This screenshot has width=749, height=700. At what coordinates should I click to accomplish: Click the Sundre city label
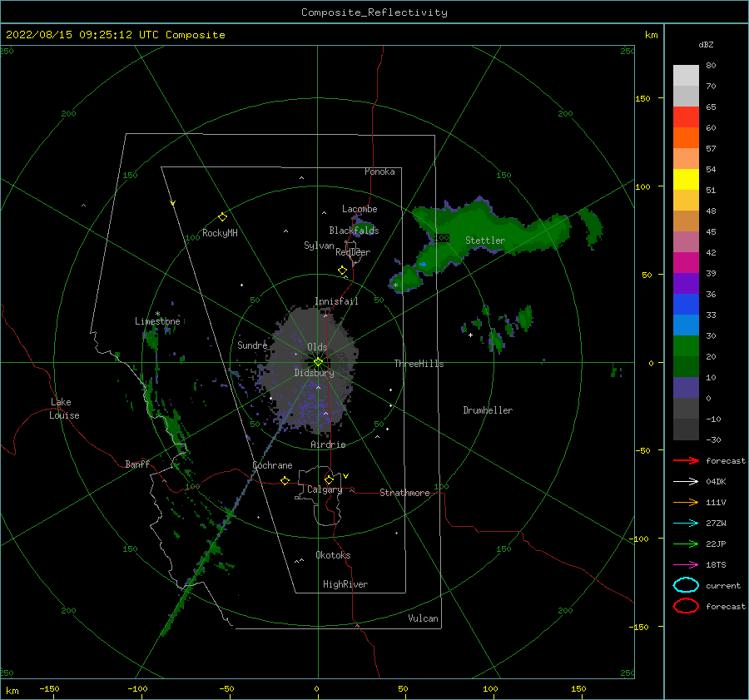coord(252,345)
